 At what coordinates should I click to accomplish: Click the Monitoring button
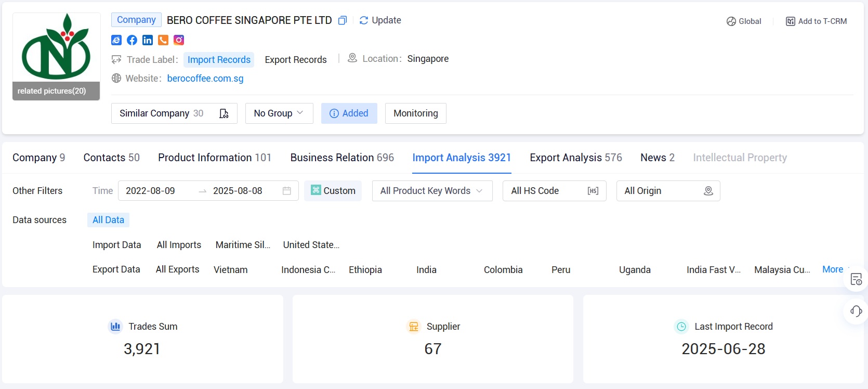point(415,113)
